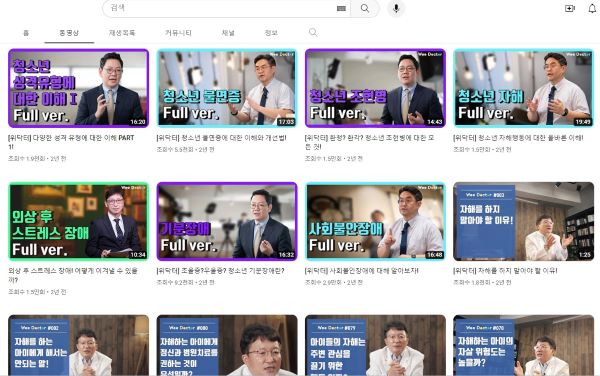Screen dimensions: 600x376
Task: Click the 14:43 duration badge
Action: (435, 122)
